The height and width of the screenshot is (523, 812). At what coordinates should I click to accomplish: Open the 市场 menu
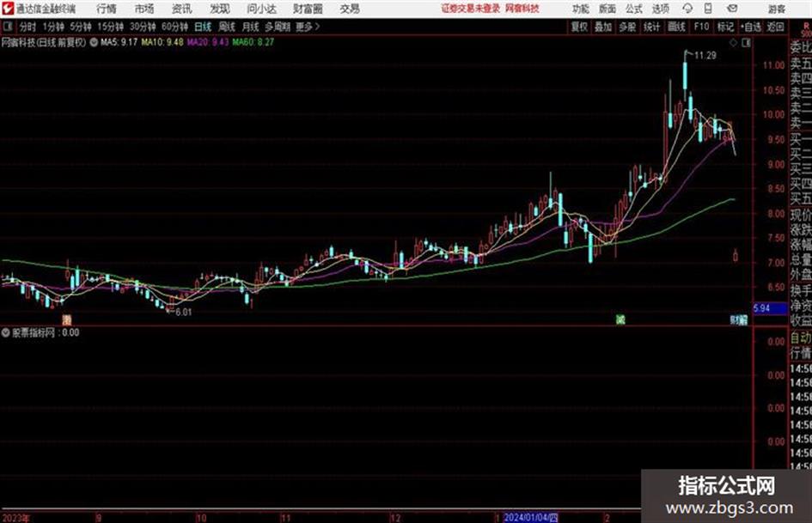click(x=144, y=9)
